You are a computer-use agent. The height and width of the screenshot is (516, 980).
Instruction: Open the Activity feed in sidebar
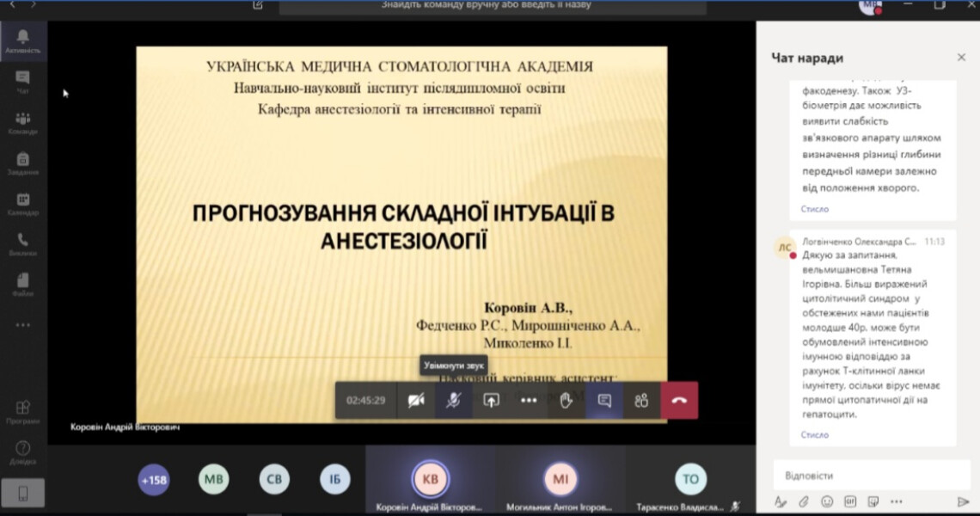point(22,40)
